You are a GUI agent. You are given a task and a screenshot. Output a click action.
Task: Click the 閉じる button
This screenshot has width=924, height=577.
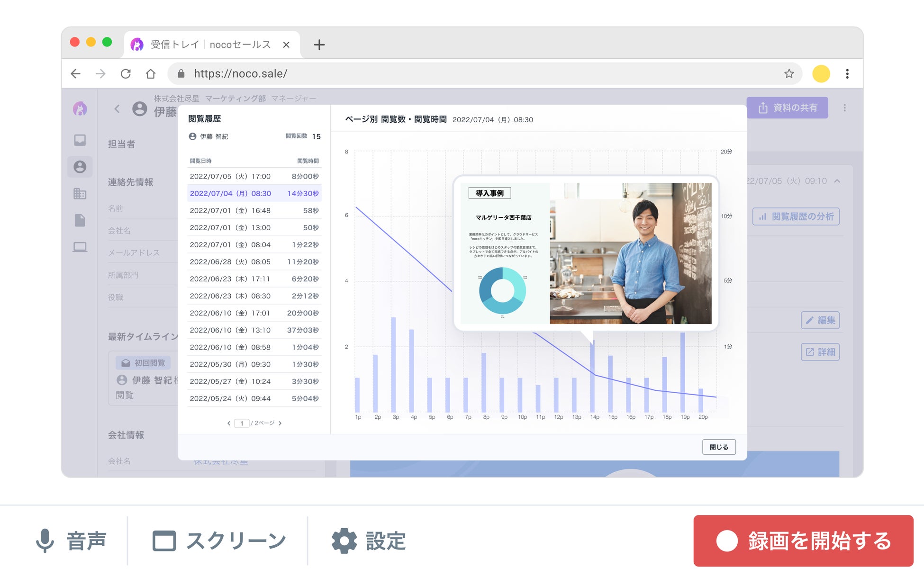pos(718,447)
